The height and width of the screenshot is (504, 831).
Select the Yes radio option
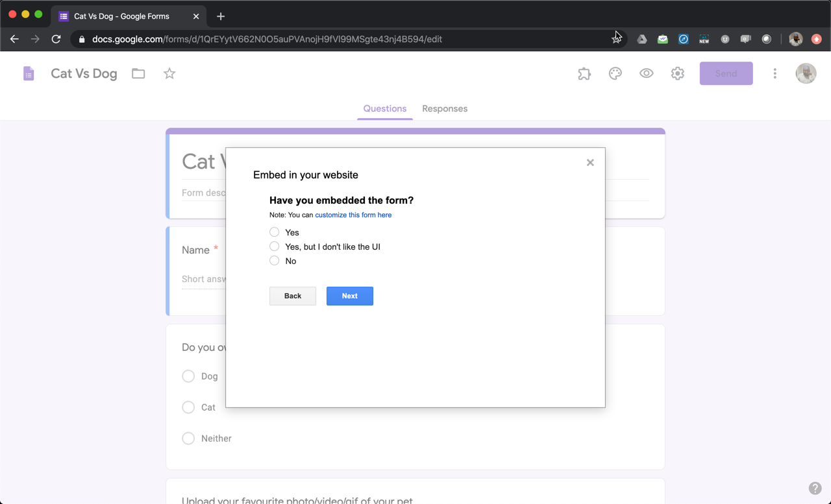coord(274,232)
